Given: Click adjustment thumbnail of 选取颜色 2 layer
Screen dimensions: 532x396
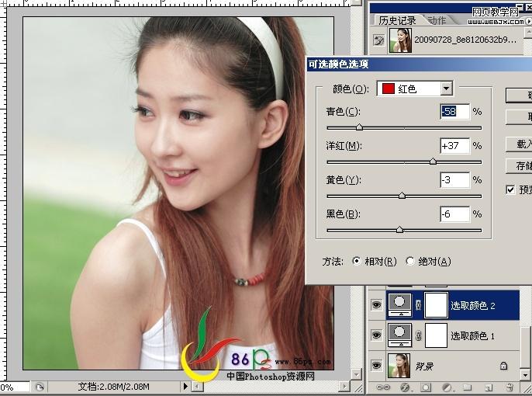Looking at the screenshot, I should (x=399, y=304).
